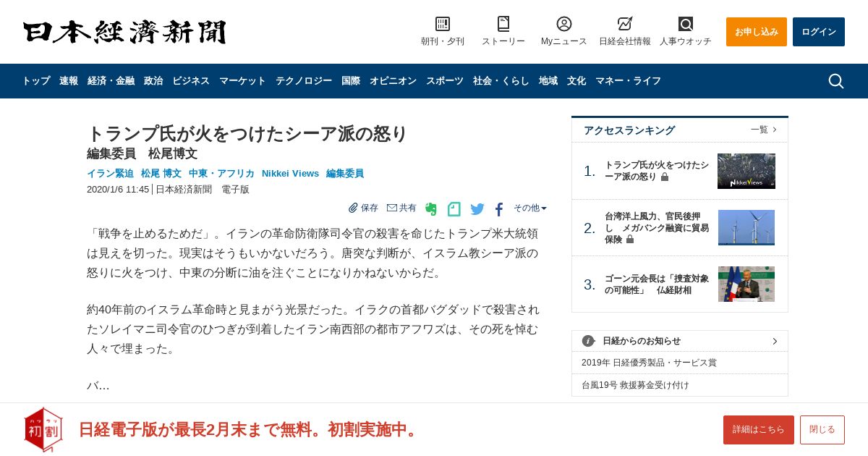Open ranking 2 台湾洋上風力 article
Image resolution: width=868 pixels, height=456 pixels.
pyautogui.click(x=657, y=228)
